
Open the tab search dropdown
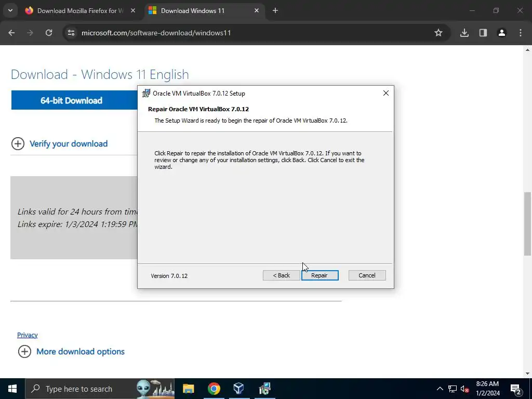[10, 10]
